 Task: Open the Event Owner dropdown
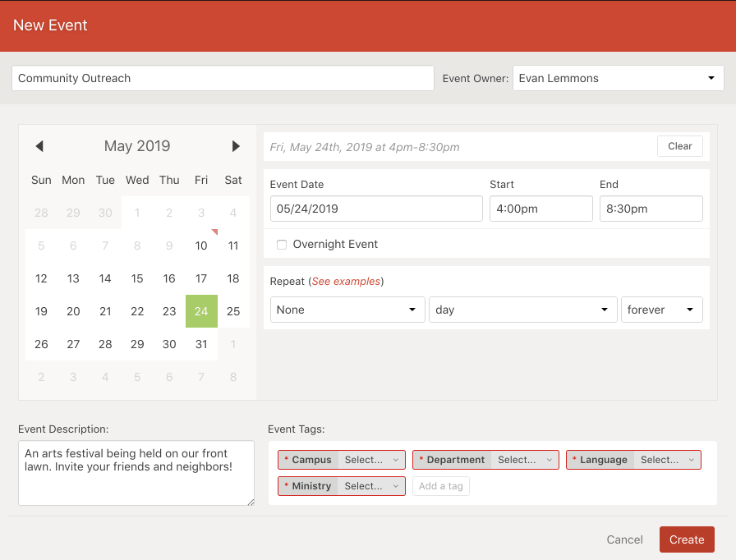pos(618,79)
